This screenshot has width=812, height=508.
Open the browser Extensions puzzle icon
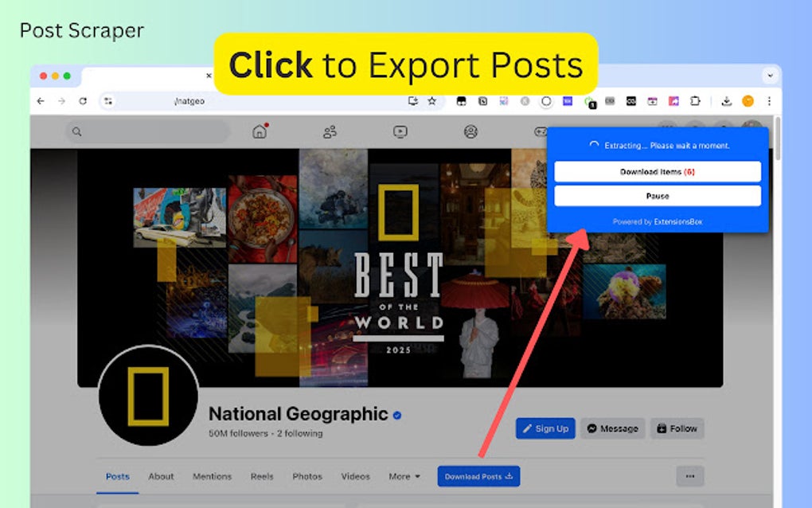695,101
